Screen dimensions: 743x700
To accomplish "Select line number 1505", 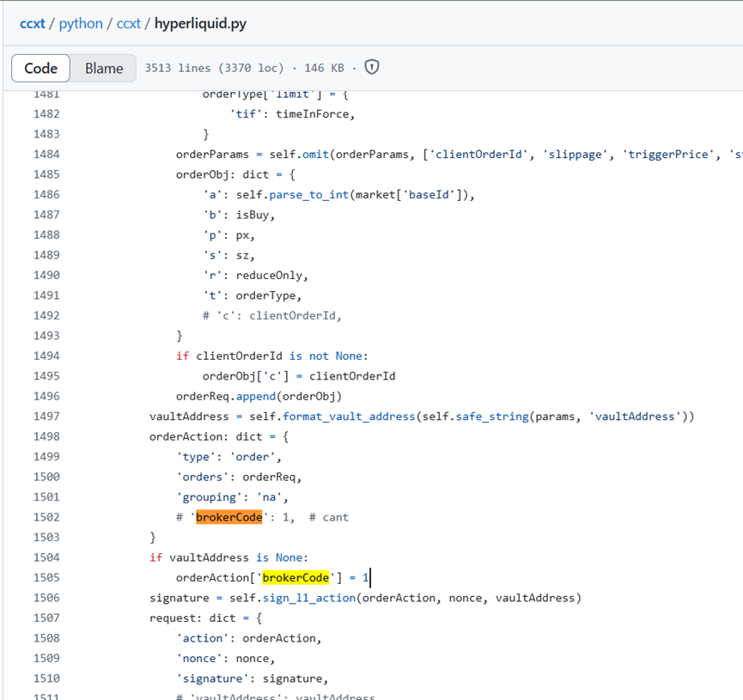I will click(46, 578).
